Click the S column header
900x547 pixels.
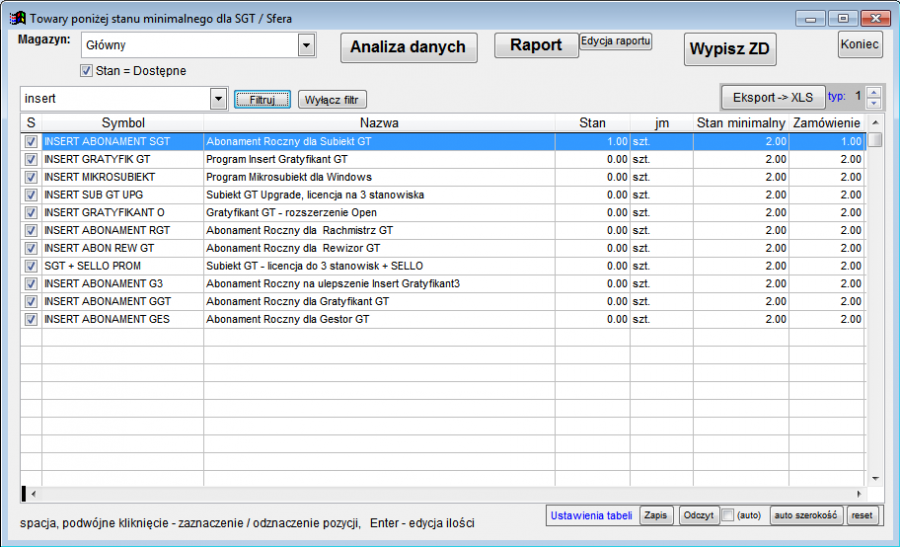[31, 123]
